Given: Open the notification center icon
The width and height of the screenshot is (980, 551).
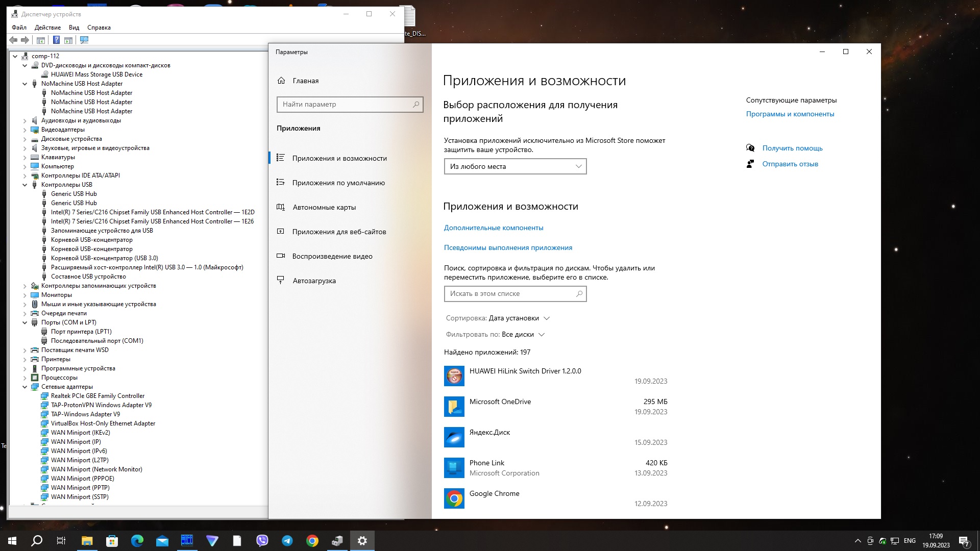Looking at the screenshot, I should (x=964, y=541).
